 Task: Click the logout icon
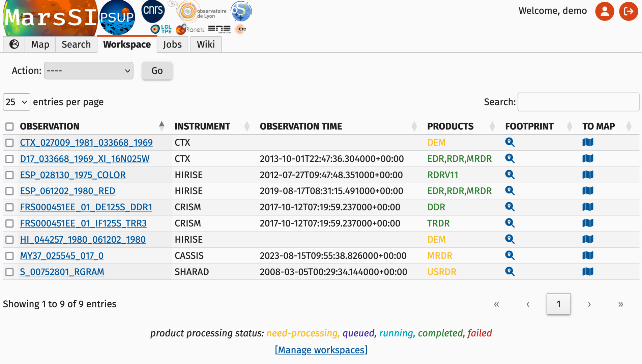tap(628, 11)
